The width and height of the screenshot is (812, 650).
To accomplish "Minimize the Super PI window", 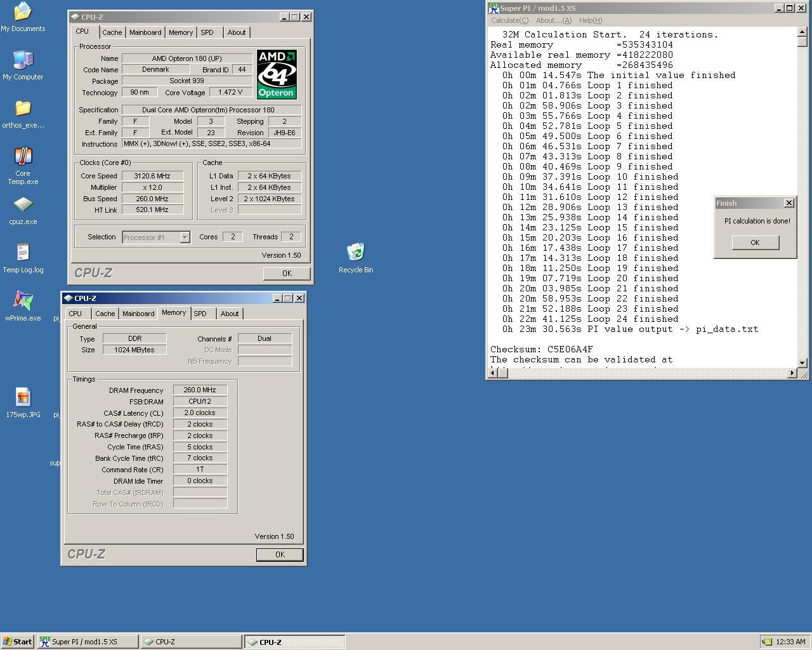I will tap(779, 8).
